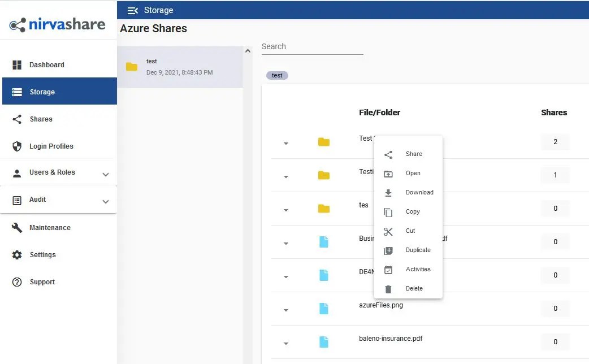Click the Activities icon in the context menu
Screen dimensions: 589x364
coord(388,269)
